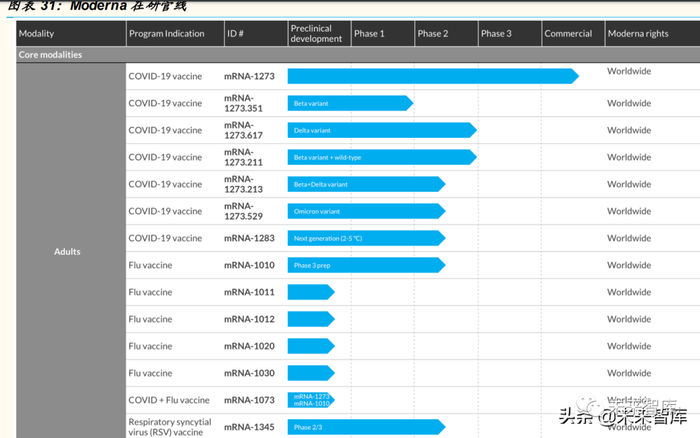Click the Moderna rights column header

[652, 33]
